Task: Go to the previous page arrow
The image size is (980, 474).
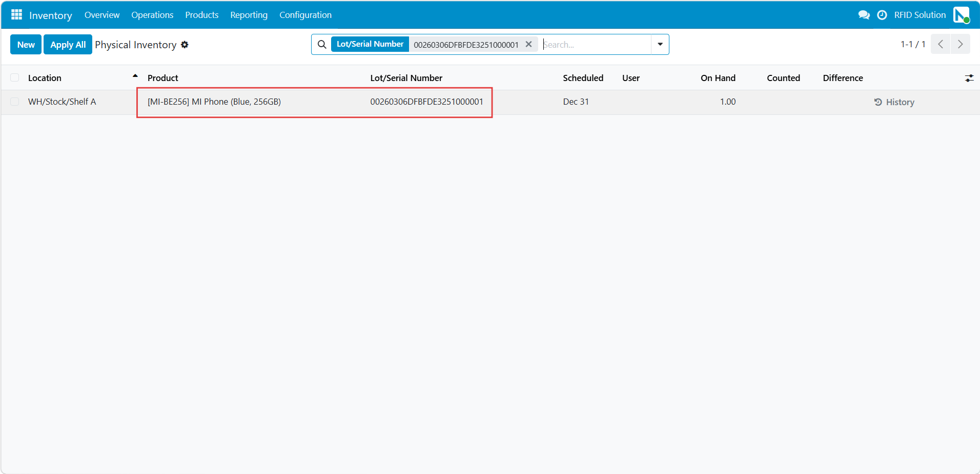Action: click(941, 44)
